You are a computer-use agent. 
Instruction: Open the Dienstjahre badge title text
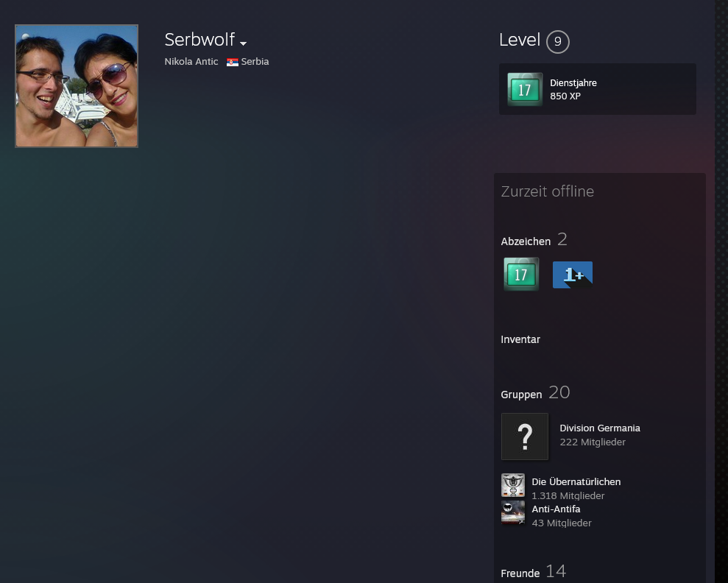coord(573,83)
